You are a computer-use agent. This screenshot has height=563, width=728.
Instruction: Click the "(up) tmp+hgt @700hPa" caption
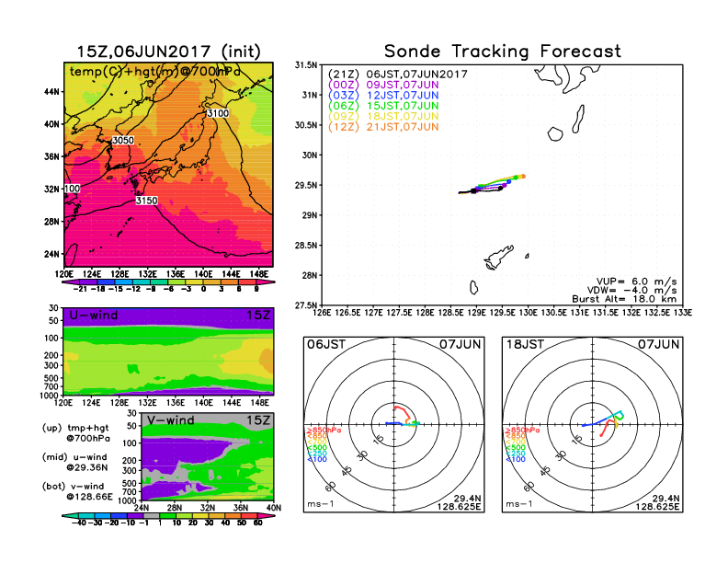pos(75,433)
